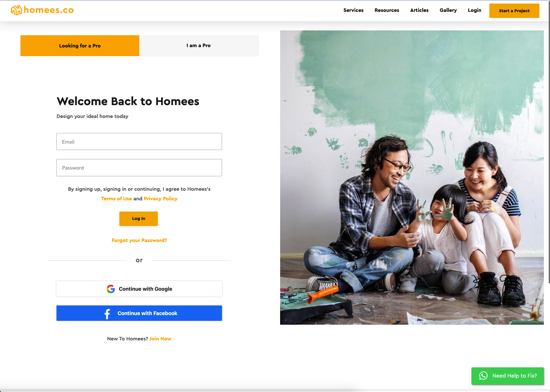Click the Join Now link
The image size is (550, 392).
point(160,339)
